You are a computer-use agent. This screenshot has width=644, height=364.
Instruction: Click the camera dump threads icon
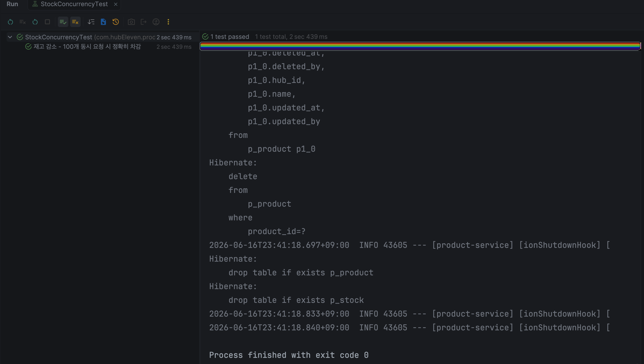click(131, 22)
